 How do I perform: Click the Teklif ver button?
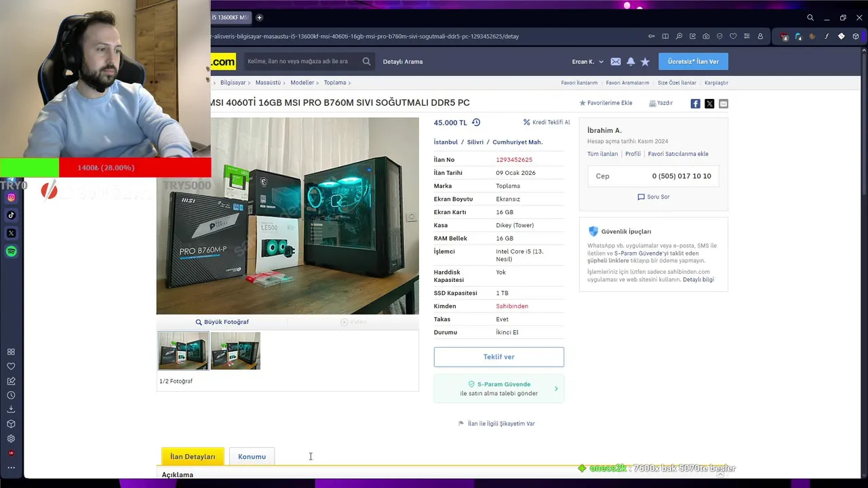[x=499, y=357]
